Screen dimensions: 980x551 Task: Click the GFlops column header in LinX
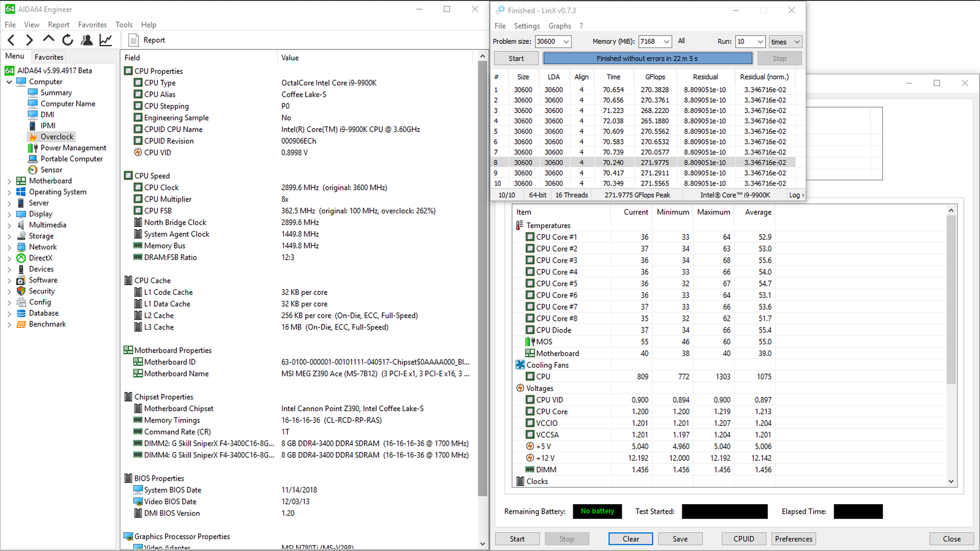tap(655, 77)
